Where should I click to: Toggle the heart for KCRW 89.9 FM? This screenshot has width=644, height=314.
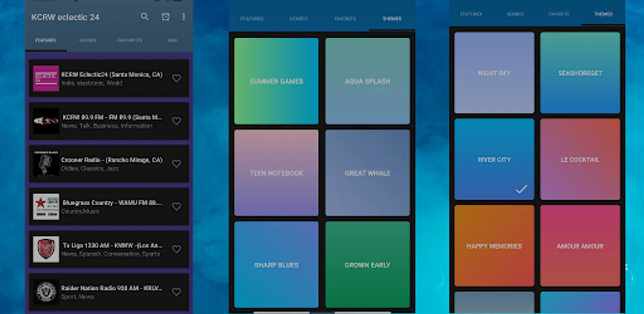click(x=177, y=121)
